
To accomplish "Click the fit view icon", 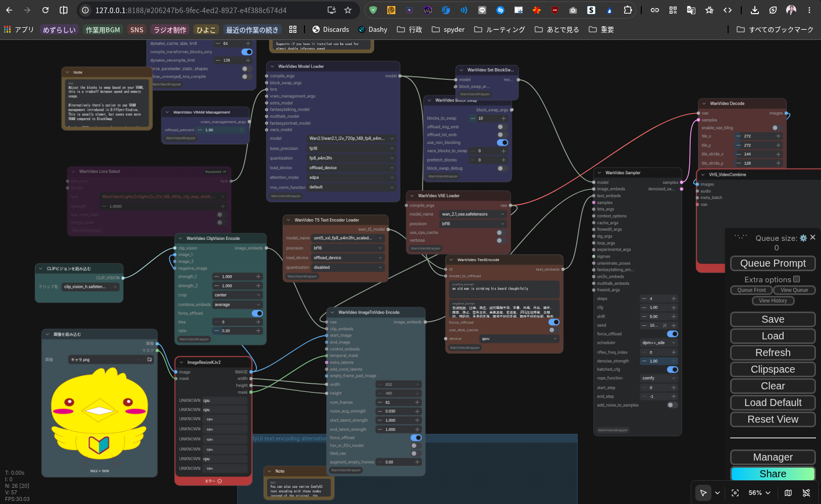I will point(735,493).
